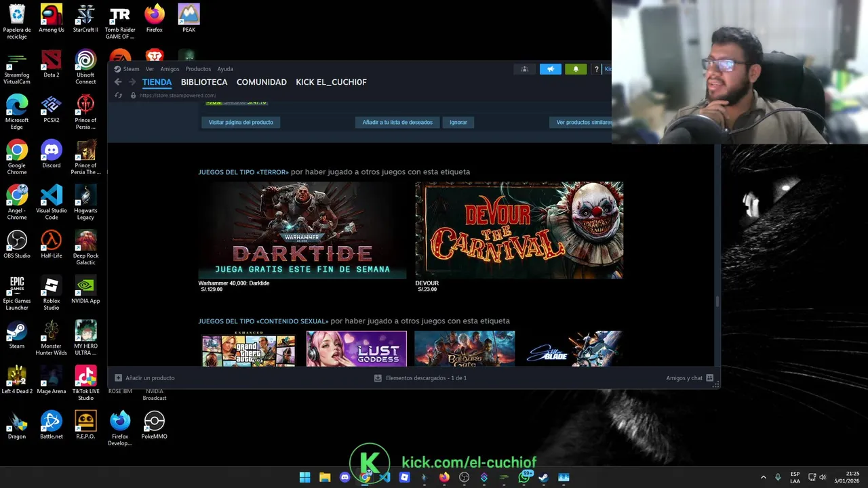The width and height of the screenshot is (868, 488).
Task: Open the Ver menu
Action: click(150, 69)
